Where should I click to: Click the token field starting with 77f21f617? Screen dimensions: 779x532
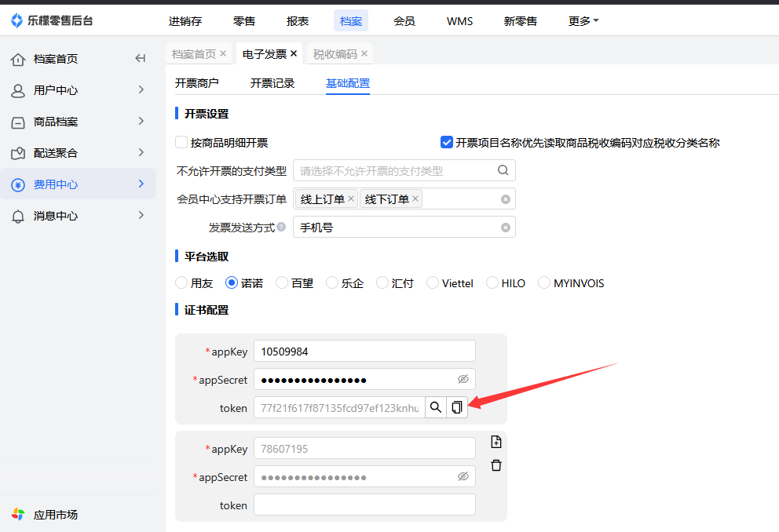click(x=340, y=407)
